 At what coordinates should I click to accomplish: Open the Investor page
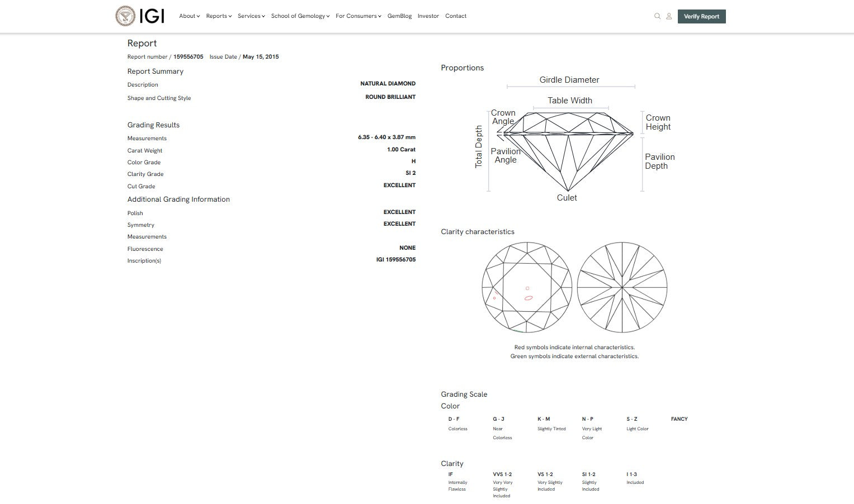428,16
